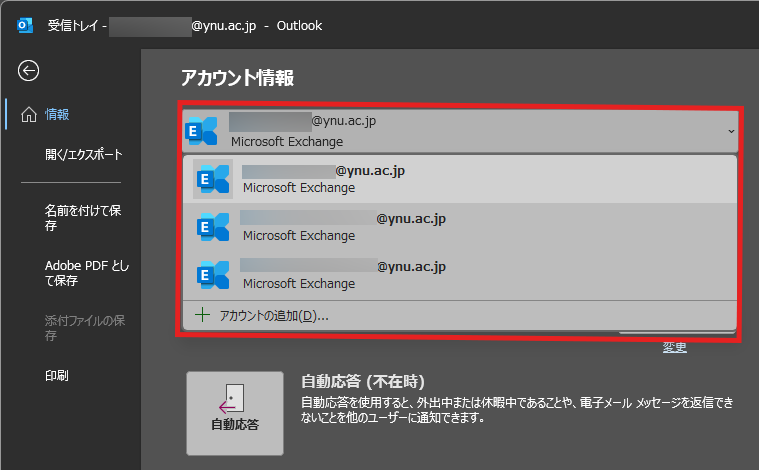Select 名前を付けて保存 from the sidebar
Image resolution: width=759 pixels, height=470 pixels.
click(83, 218)
